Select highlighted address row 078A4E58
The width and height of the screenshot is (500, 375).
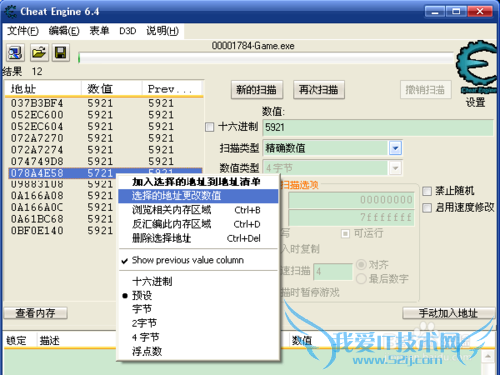coord(104,173)
